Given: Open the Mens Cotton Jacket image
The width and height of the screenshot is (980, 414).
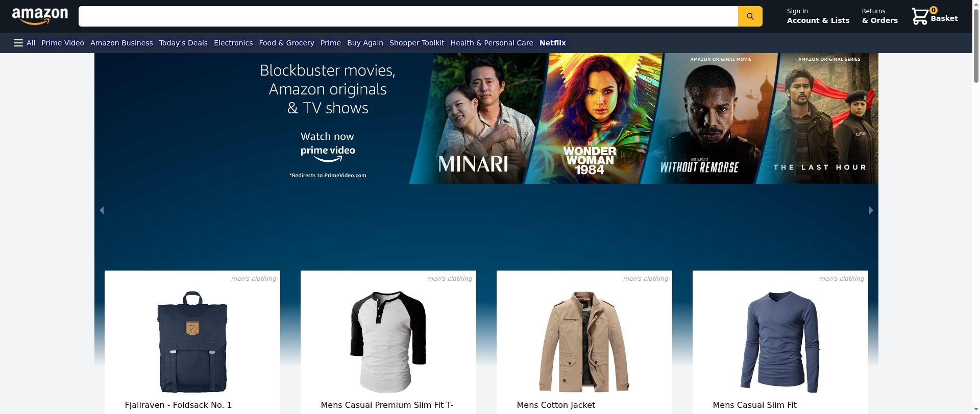Looking at the screenshot, I should point(584,342).
